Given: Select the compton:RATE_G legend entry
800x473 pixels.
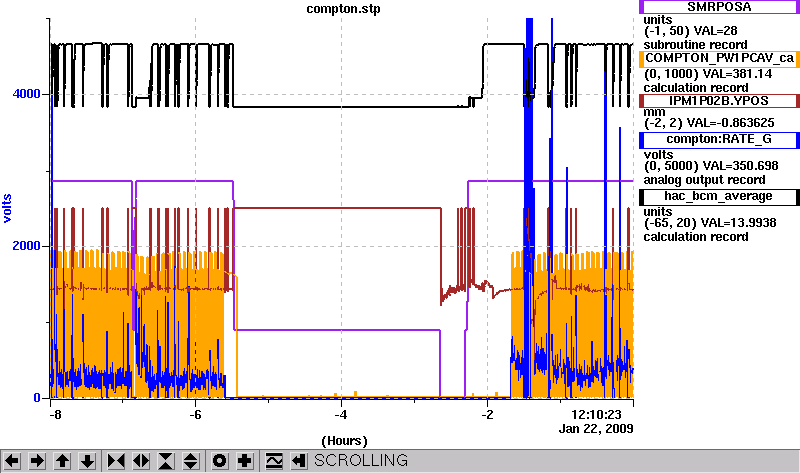Looking at the screenshot, I should [x=719, y=140].
